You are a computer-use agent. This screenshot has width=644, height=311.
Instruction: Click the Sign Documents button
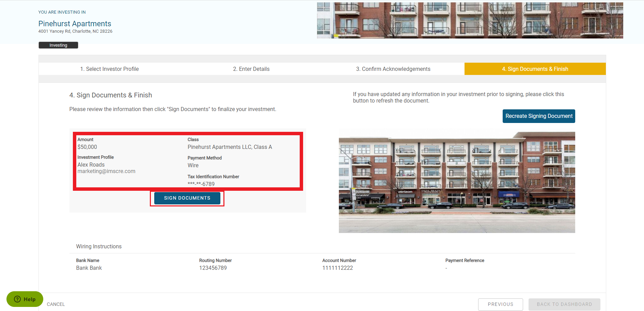[x=187, y=198]
